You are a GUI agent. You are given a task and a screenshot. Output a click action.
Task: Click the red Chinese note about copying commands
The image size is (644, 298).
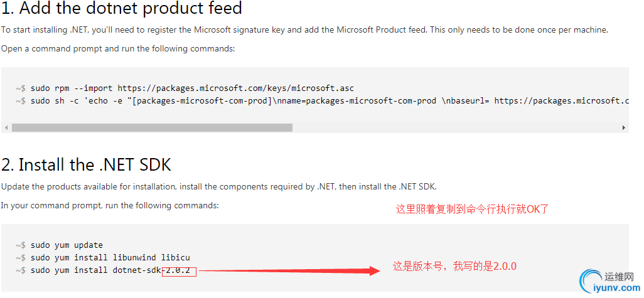click(x=472, y=210)
